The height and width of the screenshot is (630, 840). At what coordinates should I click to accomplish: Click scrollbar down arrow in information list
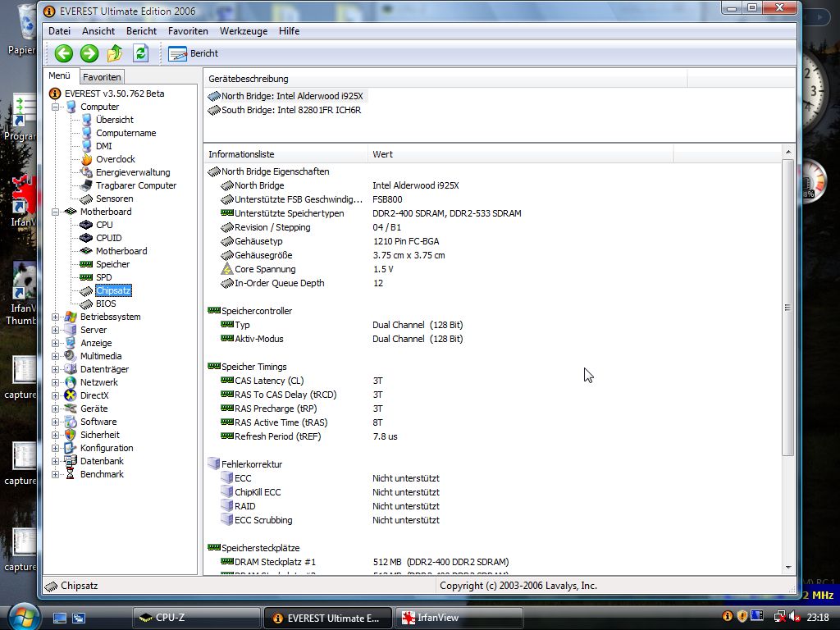coord(788,568)
